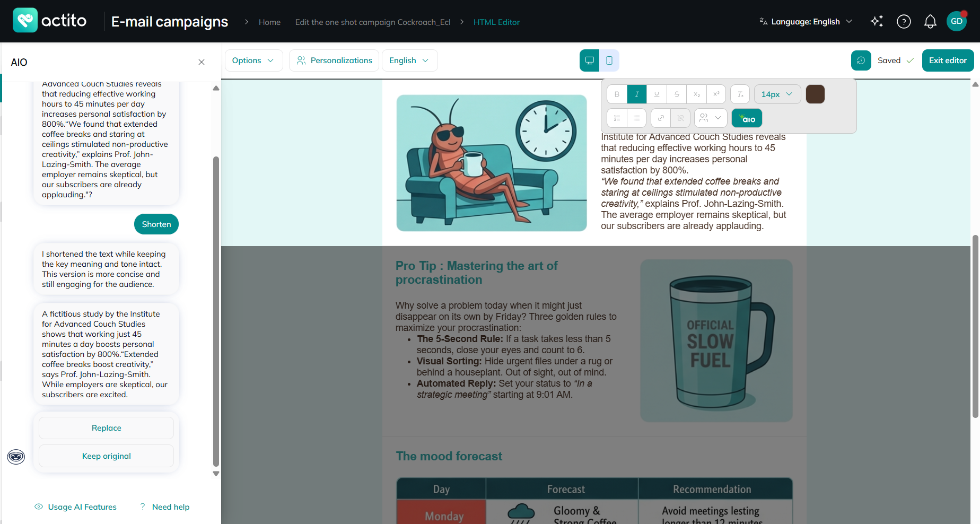Screen dimensions: 980x524
Task: Insert a bulleted list
Action: (x=636, y=118)
